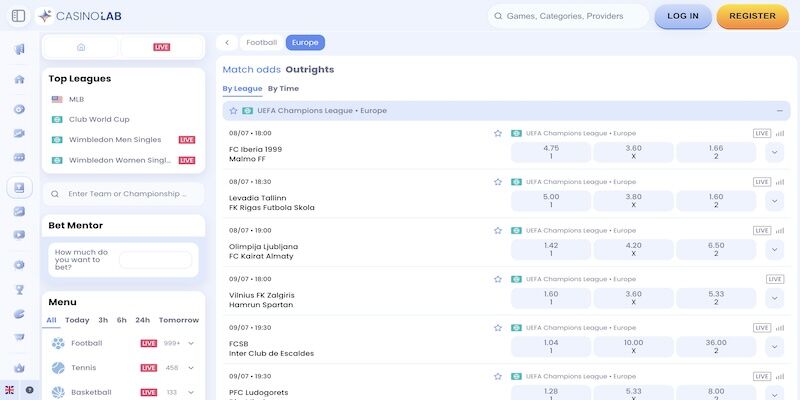Click the Tennis ball icon in Menu

coord(58,368)
